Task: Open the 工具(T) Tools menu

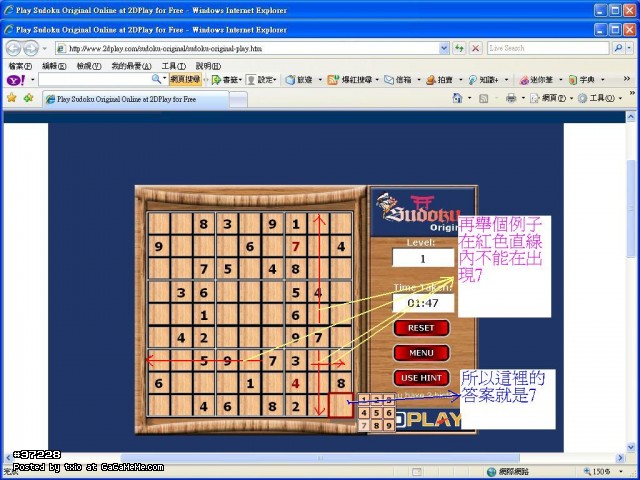Action: click(x=173, y=66)
